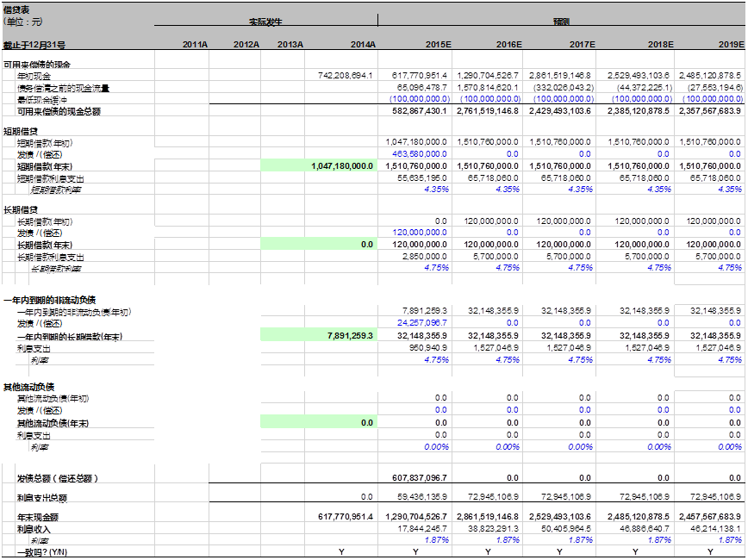Click the 预测 section header

click(561, 22)
